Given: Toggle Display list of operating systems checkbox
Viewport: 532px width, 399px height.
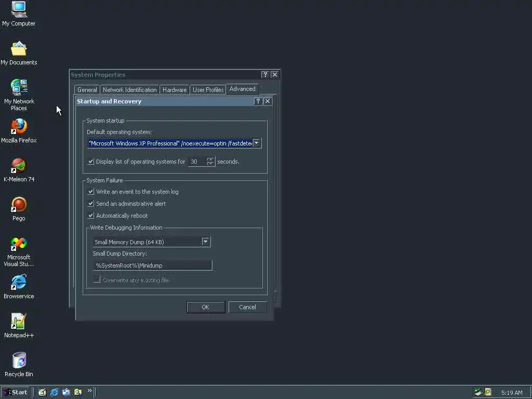Looking at the screenshot, I should [91, 162].
